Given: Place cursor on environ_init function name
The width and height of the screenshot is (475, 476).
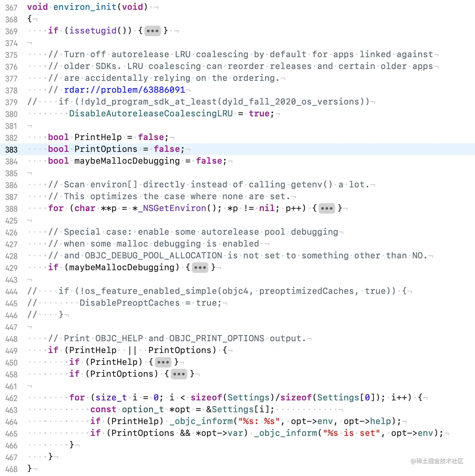Looking at the screenshot, I should pos(84,7).
